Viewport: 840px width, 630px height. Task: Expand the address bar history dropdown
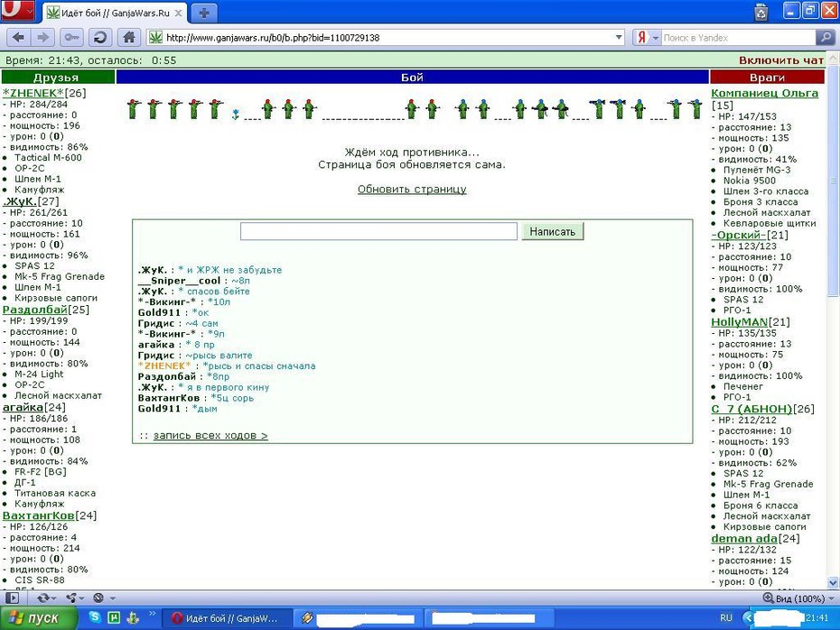(x=619, y=38)
